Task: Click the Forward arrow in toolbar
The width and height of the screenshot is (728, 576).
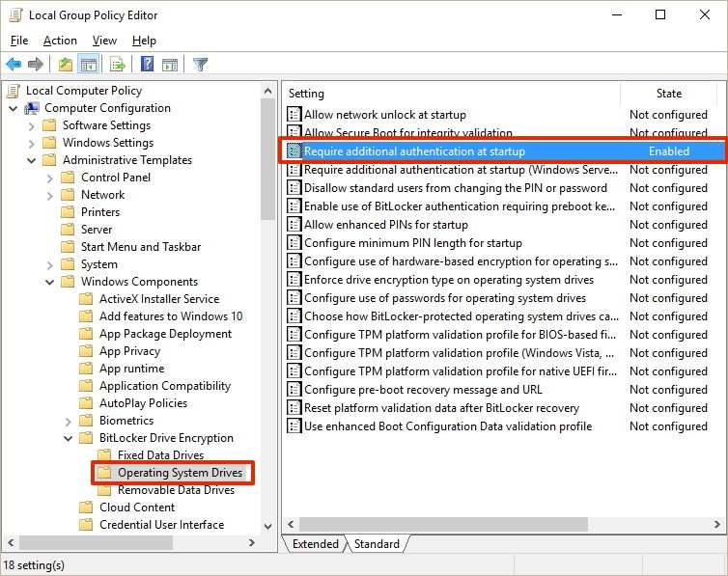Action: click(x=36, y=65)
